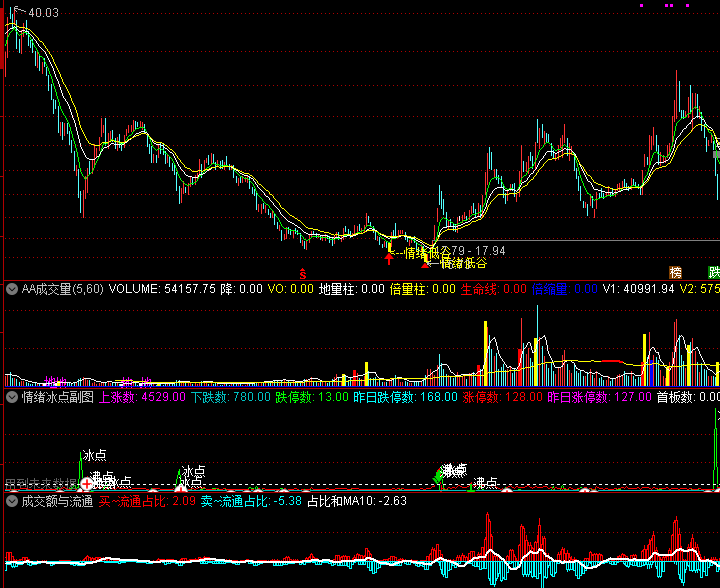Click the green 跌停数: 13.00 readout
720x588 pixels.
[x=312, y=397]
